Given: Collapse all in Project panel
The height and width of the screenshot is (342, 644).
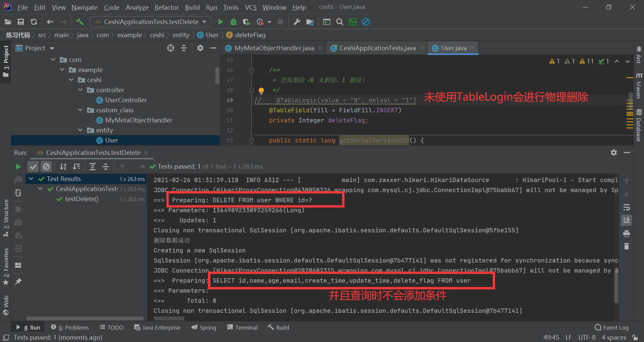Looking at the screenshot, I should tap(184, 48).
